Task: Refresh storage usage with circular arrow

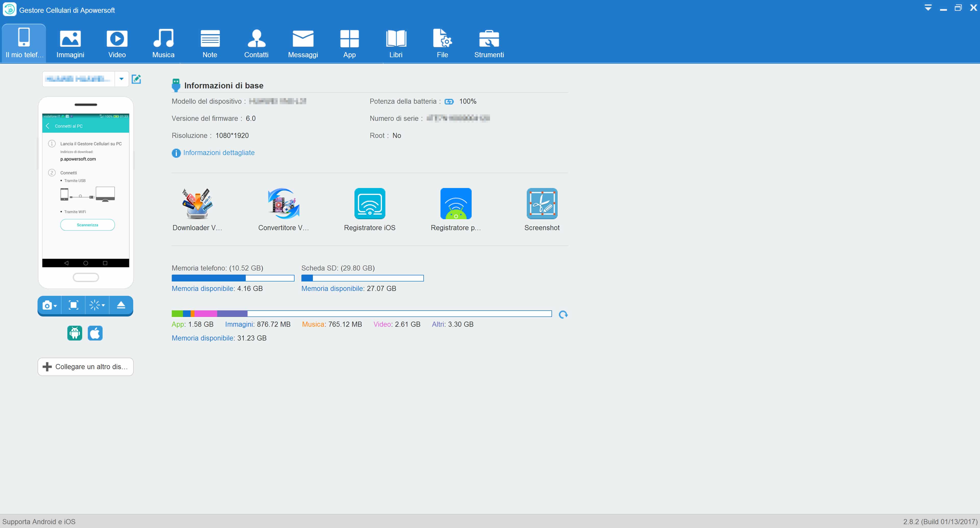Action: tap(563, 314)
